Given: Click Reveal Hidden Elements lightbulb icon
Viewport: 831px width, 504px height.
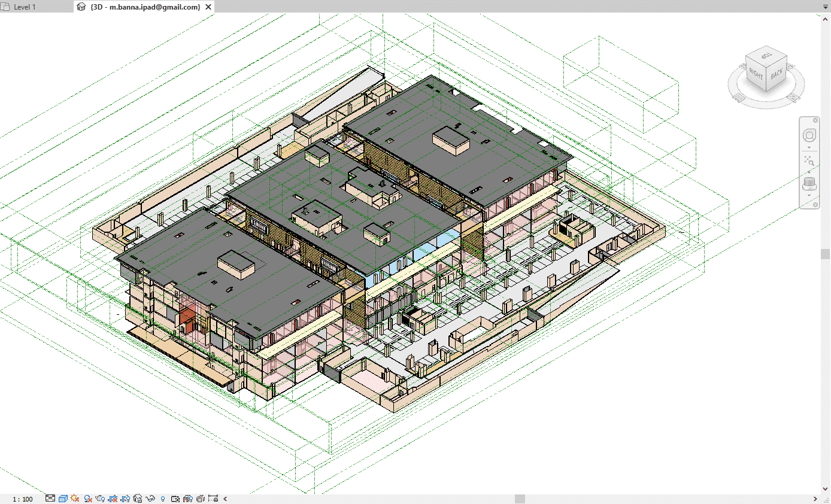Looking at the screenshot, I should 162,499.
